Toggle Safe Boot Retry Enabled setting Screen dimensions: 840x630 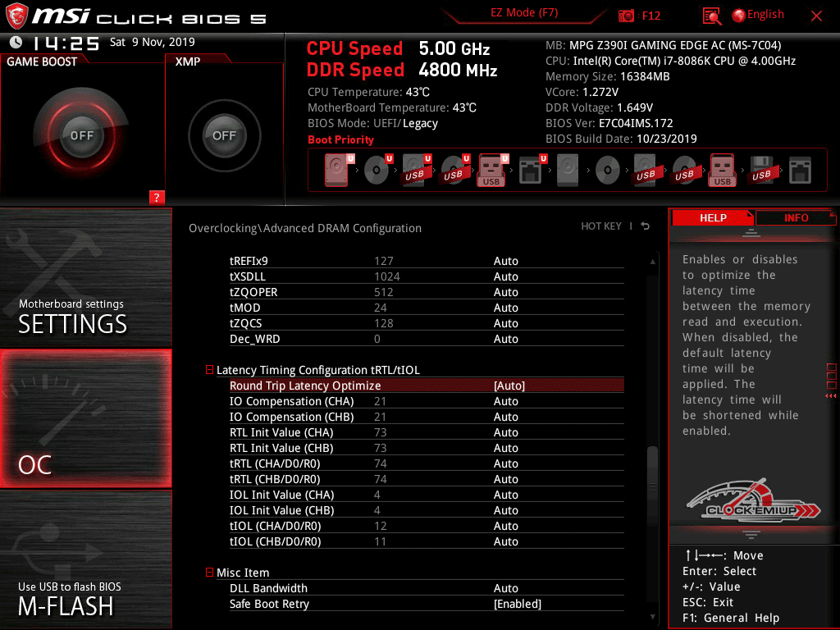coord(517,604)
